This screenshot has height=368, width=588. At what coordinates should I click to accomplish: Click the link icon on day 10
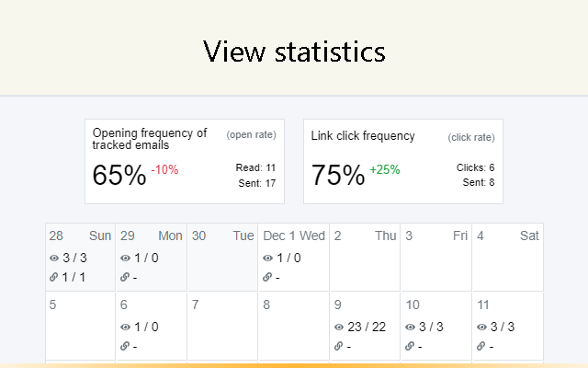411,346
